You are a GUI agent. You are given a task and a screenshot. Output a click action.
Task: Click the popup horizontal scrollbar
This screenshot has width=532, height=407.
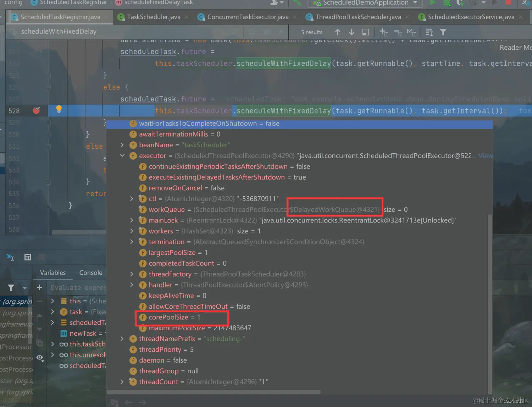214,392
